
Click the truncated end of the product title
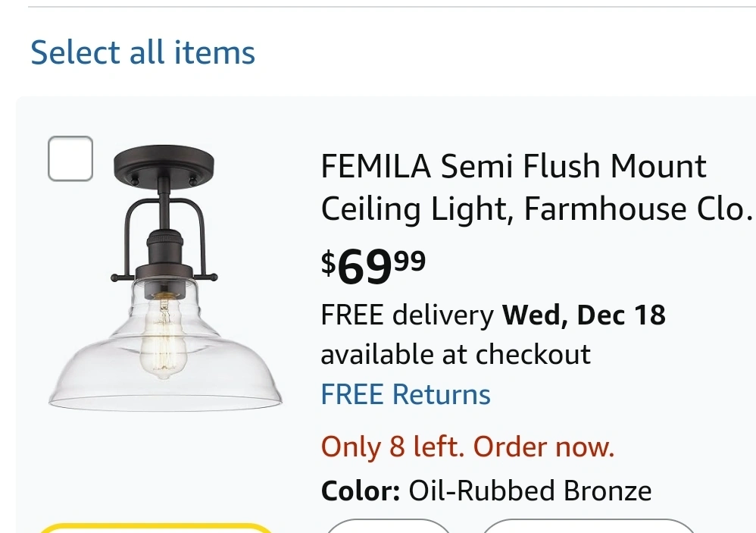(723, 209)
